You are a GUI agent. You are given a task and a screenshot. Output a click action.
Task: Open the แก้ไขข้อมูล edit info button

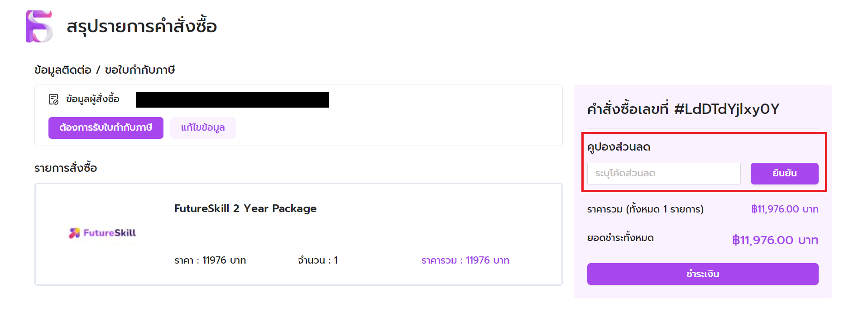pyautogui.click(x=203, y=128)
